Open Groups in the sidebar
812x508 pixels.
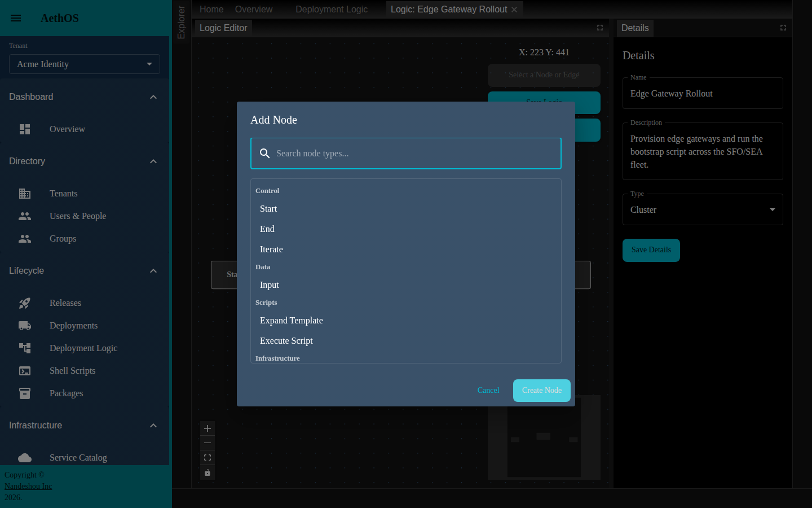[85, 239]
